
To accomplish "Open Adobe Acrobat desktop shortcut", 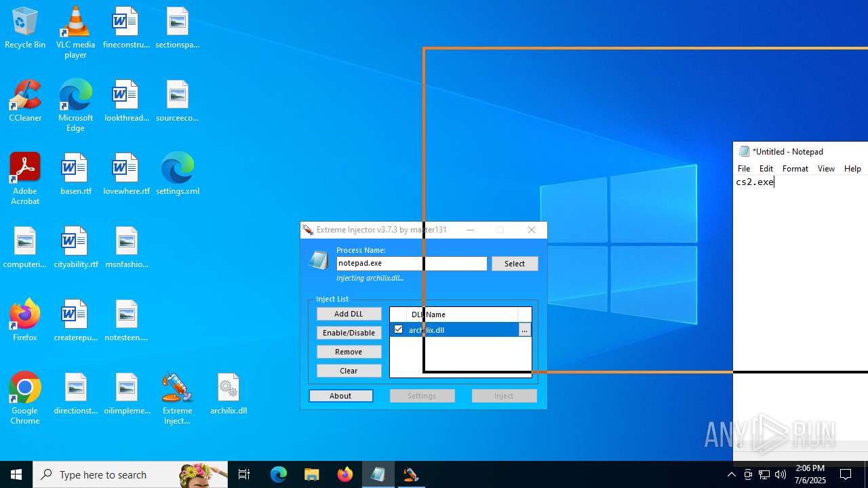I will [x=25, y=178].
